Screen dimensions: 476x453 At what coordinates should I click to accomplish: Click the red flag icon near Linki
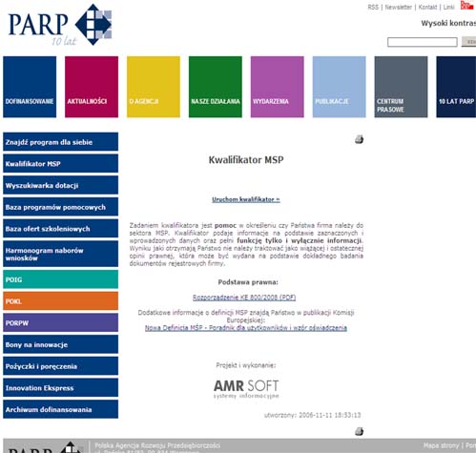pos(466,6)
